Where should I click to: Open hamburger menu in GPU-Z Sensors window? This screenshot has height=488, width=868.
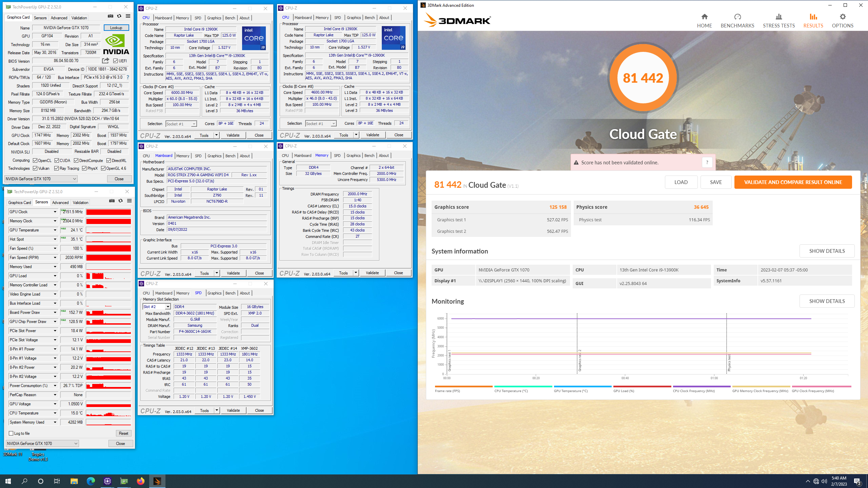129,201
